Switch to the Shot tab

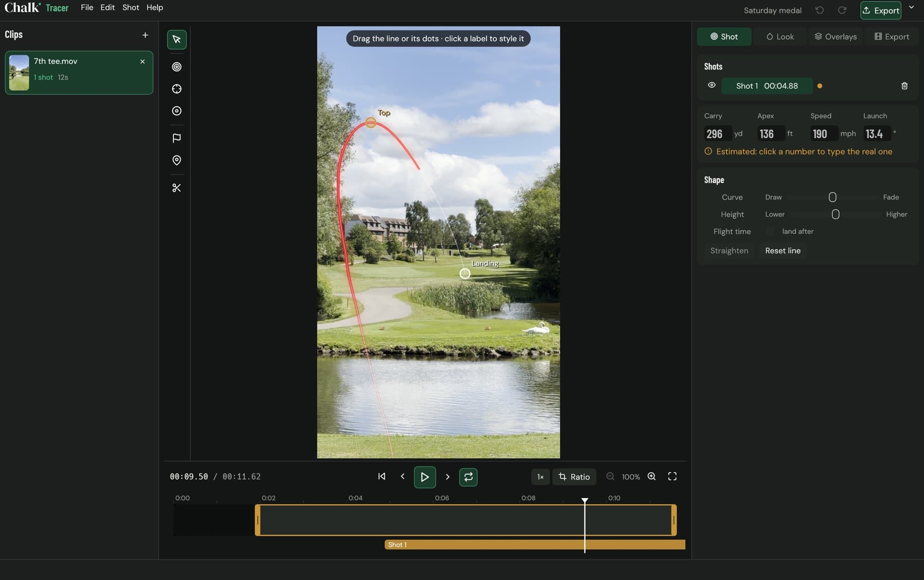click(724, 37)
